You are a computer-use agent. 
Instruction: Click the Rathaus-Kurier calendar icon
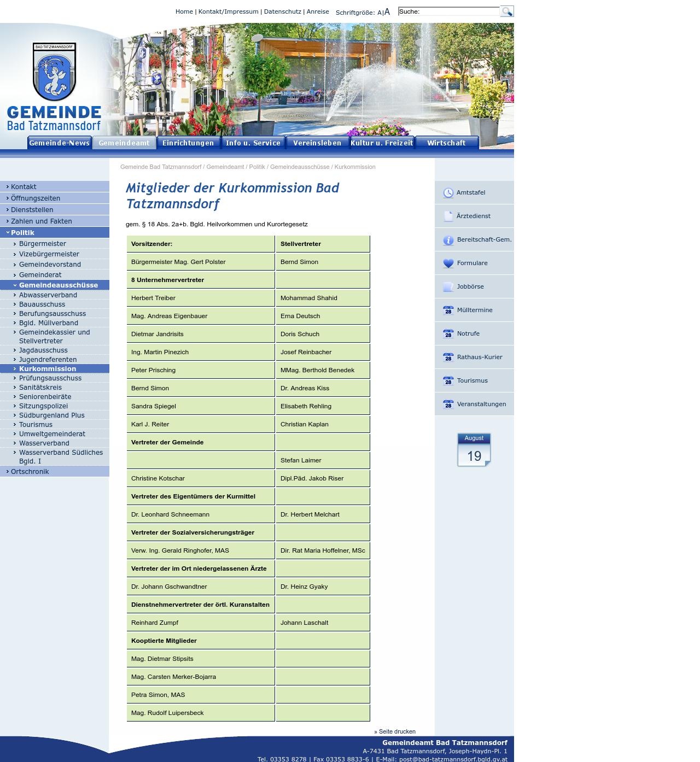(x=448, y=357)
